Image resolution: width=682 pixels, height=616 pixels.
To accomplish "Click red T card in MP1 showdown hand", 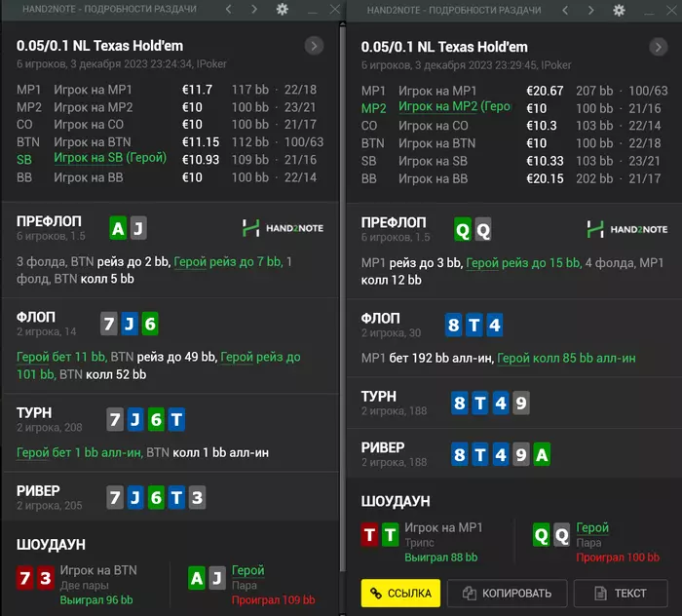I will 369,535.
